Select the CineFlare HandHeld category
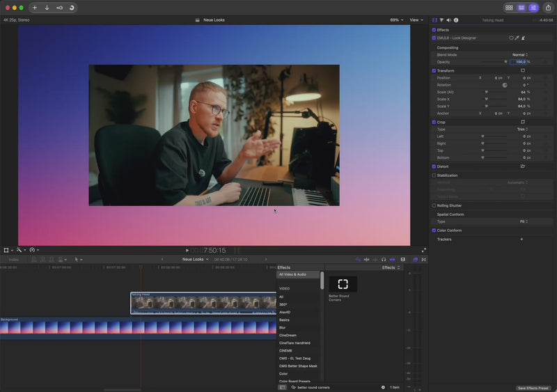This screenshot has height=392, width=557. 295,343
